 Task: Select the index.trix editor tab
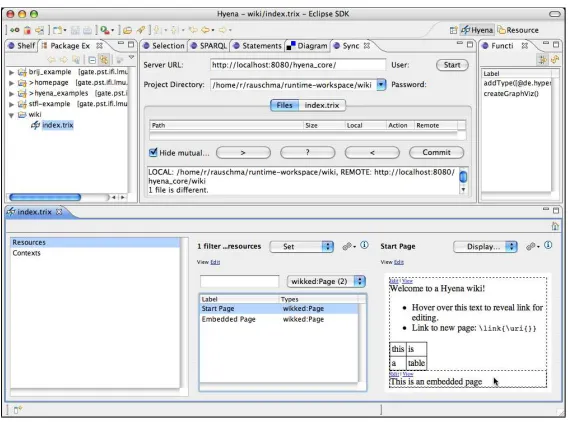(x=34, y=212)
